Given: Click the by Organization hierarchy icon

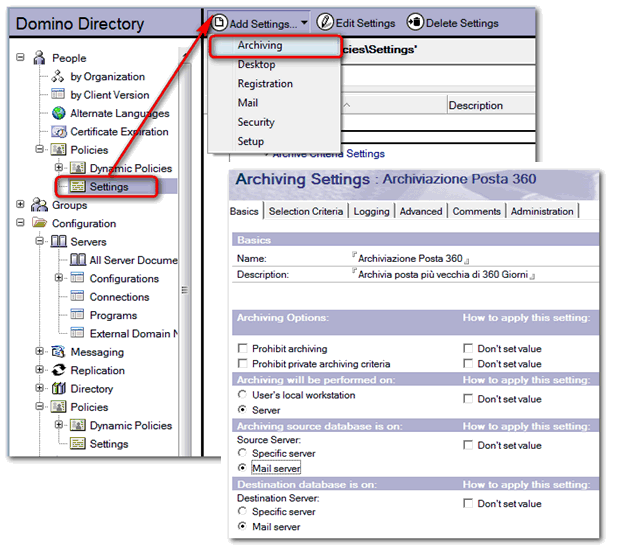Looking at the screenshot, I should tap(58, 76).
